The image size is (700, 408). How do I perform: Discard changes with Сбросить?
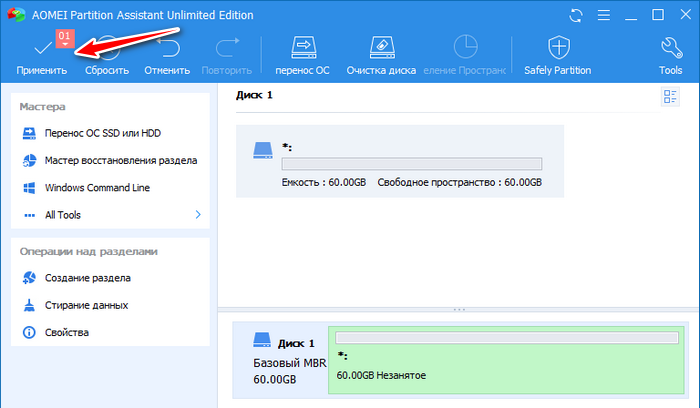pyautogui.click(x=107, y=56)
